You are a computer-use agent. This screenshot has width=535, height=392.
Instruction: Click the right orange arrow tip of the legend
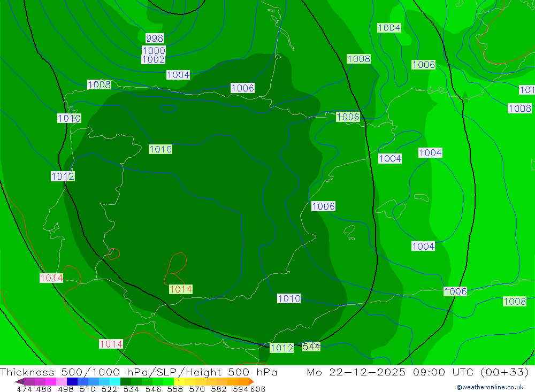click(x=252, y=381)
